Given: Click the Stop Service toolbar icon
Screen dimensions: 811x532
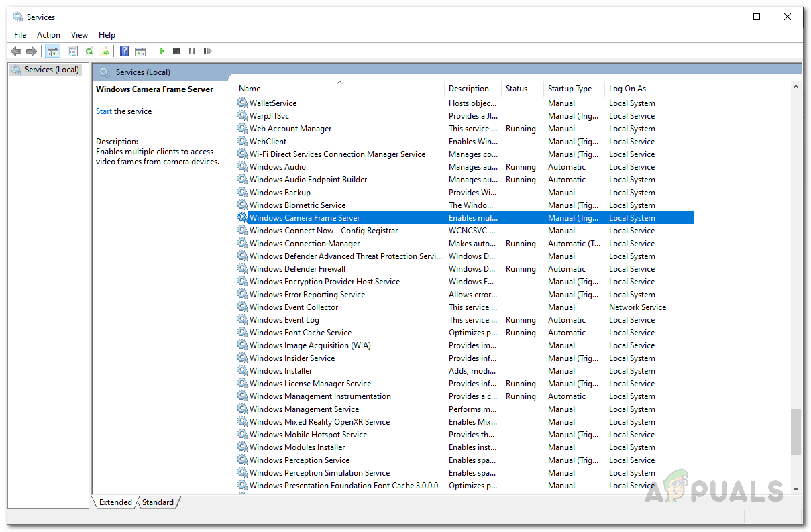Looking at the screenshot, I should pyautogui.click(x=176, y=51).
